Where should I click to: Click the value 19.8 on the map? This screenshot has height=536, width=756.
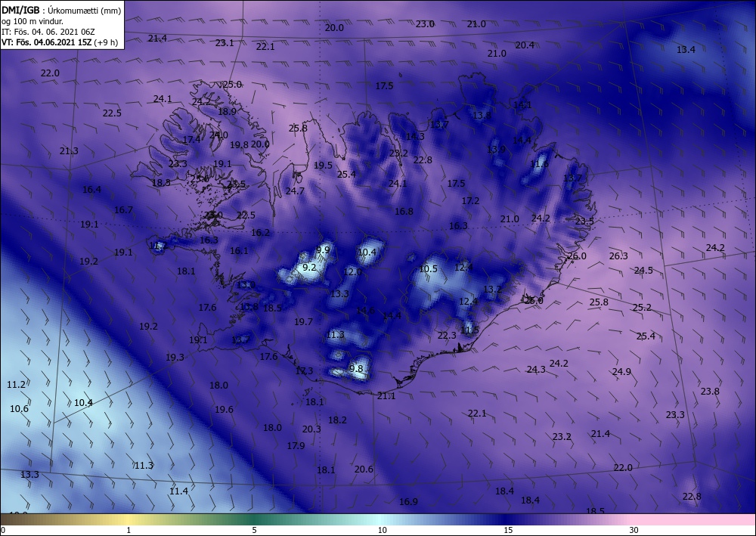point(239,144)
